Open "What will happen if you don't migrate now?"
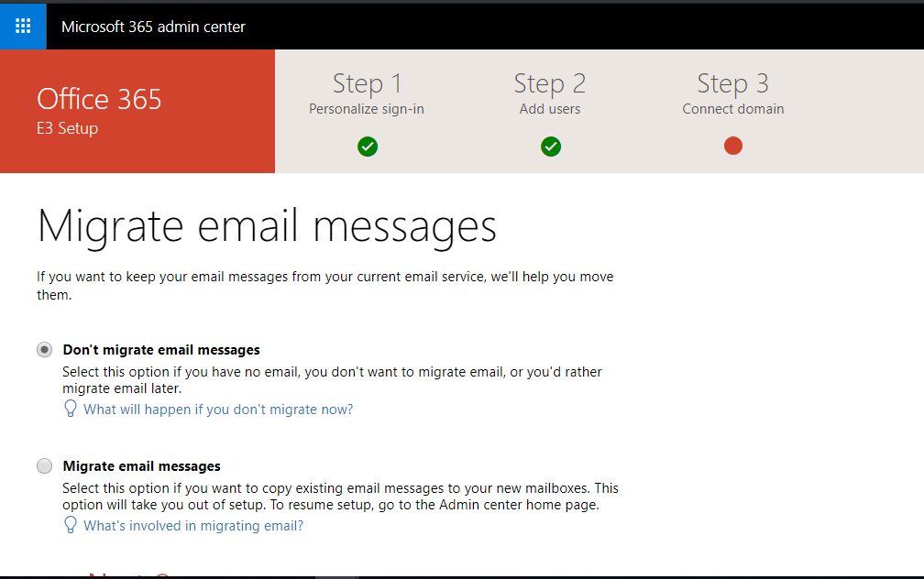 coord(218,408)
